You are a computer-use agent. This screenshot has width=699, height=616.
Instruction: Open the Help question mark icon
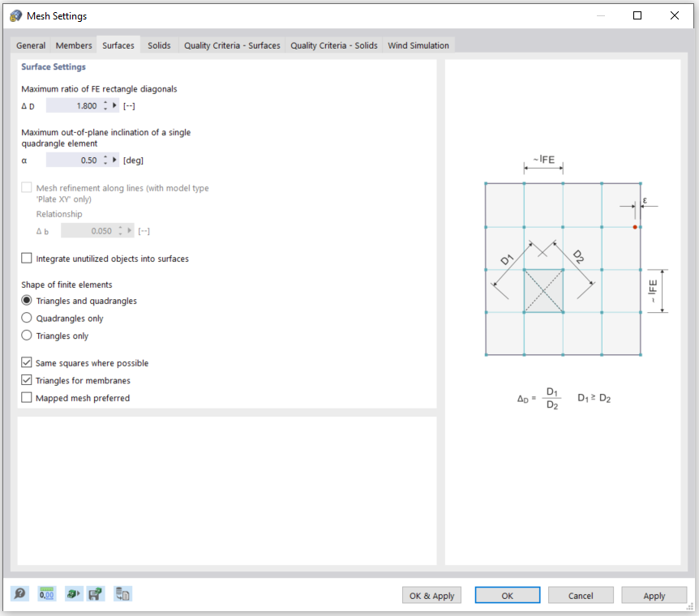pyautogui.click(x=19, y=594)
